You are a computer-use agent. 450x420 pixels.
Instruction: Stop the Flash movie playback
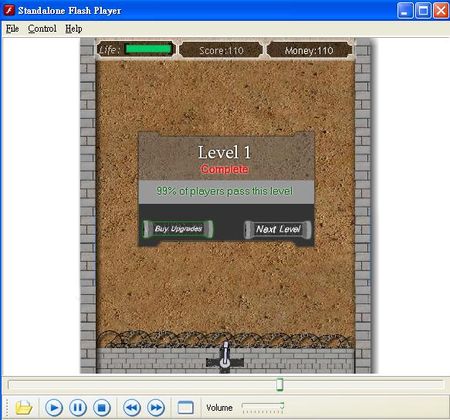[x=102, y=407]
